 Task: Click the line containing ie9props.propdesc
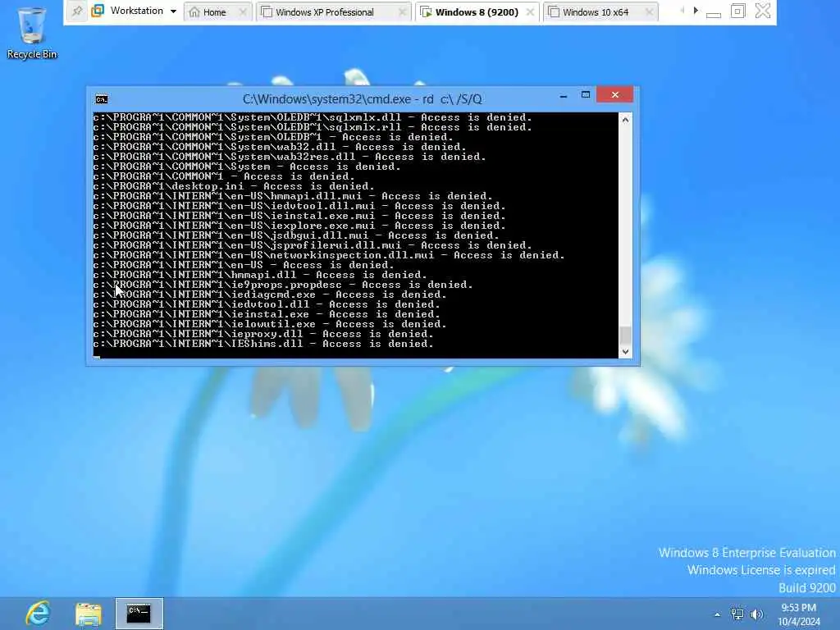coord(283,285)
